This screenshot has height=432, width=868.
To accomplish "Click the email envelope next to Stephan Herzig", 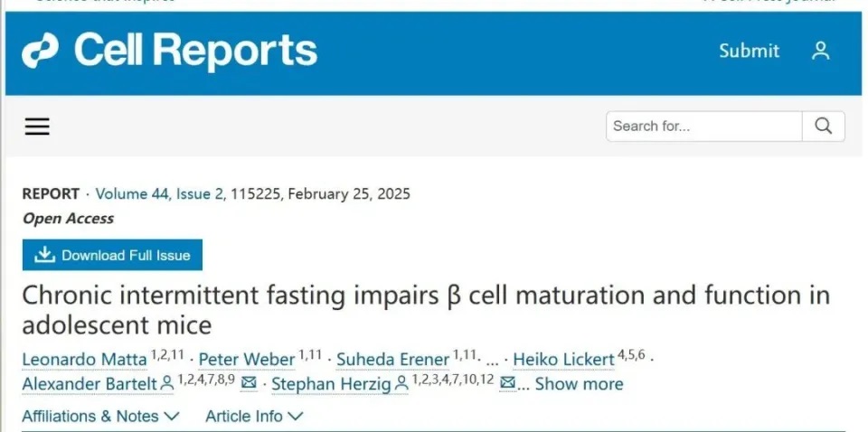I will pyautogui.click(x=507, y=383).
